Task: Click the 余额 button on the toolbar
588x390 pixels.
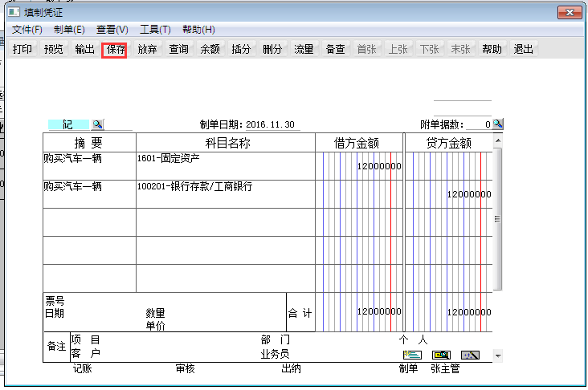Action: point(210,49)
